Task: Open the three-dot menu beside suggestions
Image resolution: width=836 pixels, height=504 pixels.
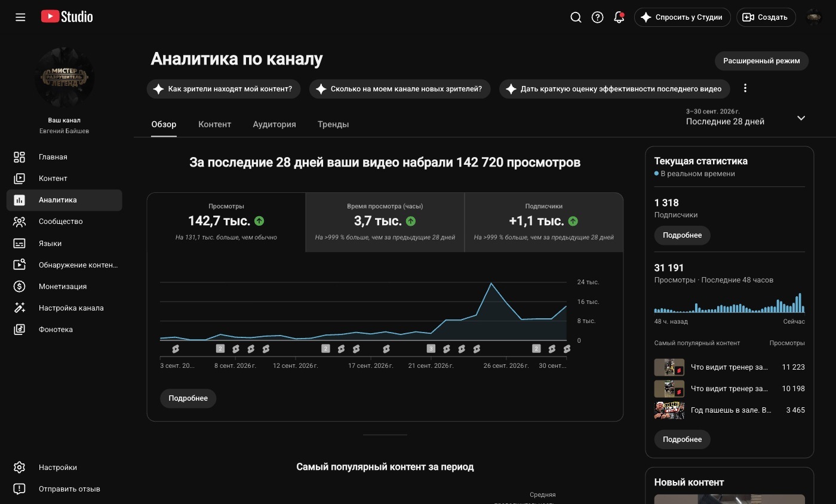Action: pos(745,88)
